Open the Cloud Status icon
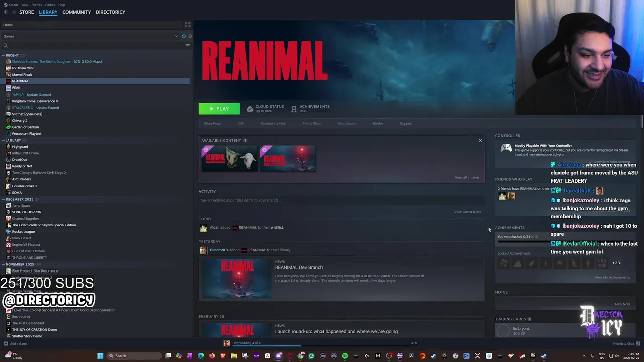The height and width of the screenshot is (362, 644). 250,109
